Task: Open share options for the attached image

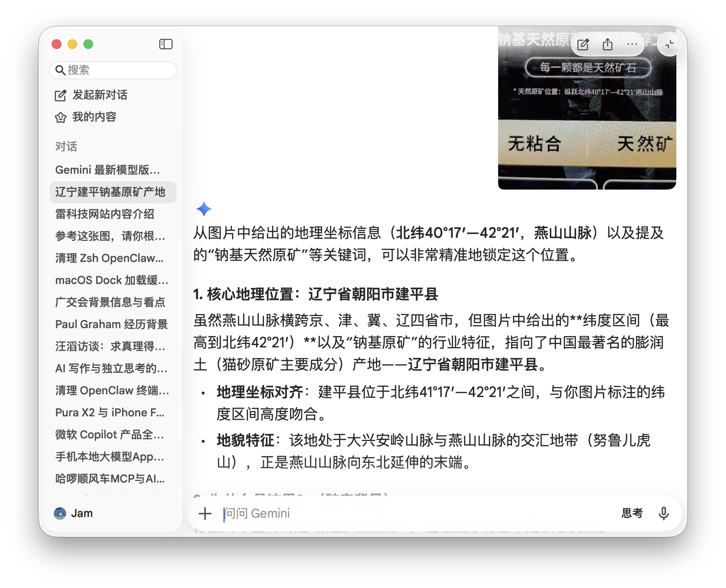Action: click(x=608, y=44)
